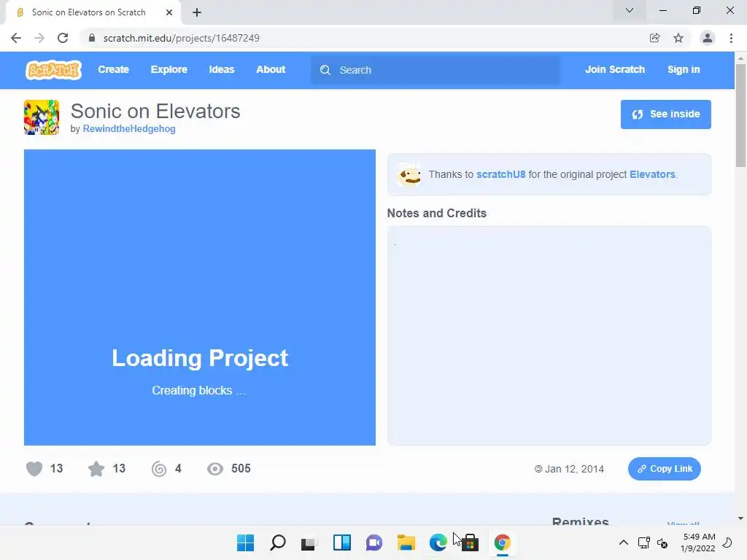Open the Chrome profile icon
747x560 pixels.
tap(708, 38)
